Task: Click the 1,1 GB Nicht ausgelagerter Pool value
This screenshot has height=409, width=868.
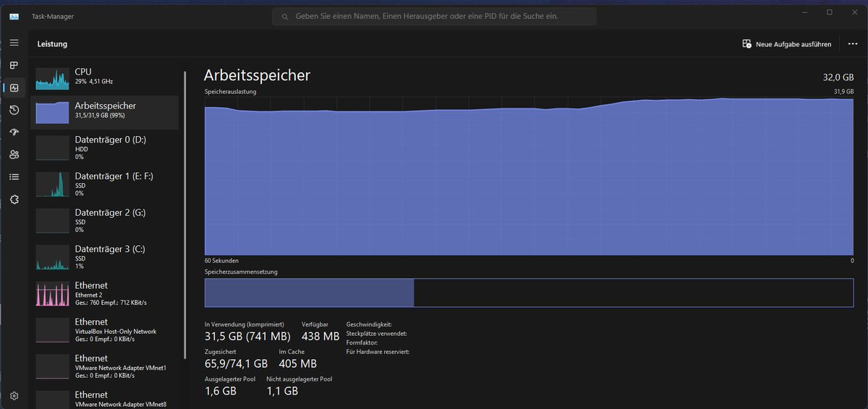Action: [282, 391]
